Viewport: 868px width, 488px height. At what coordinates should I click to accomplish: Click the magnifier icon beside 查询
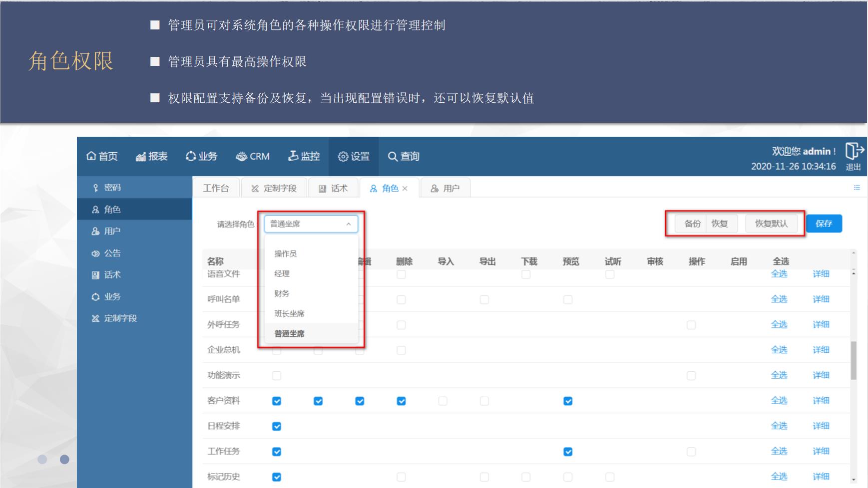[x=393, y=156]
